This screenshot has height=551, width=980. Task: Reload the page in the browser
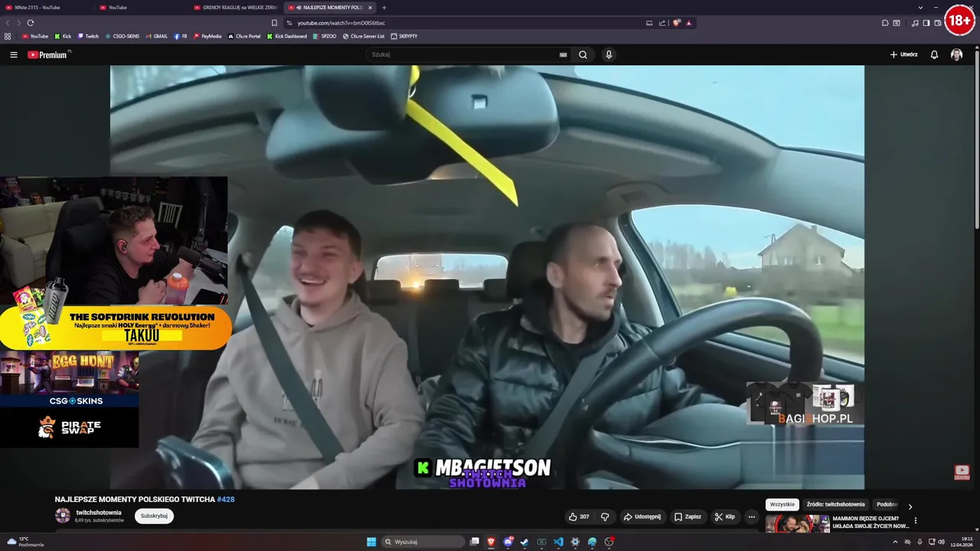pyautogui.click(x=31, y=23)
